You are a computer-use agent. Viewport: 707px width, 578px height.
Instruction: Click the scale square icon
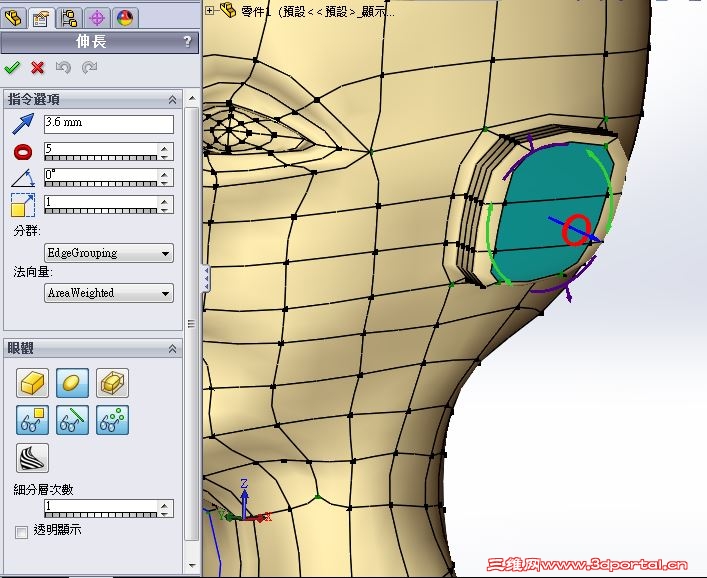coord(23,205)
